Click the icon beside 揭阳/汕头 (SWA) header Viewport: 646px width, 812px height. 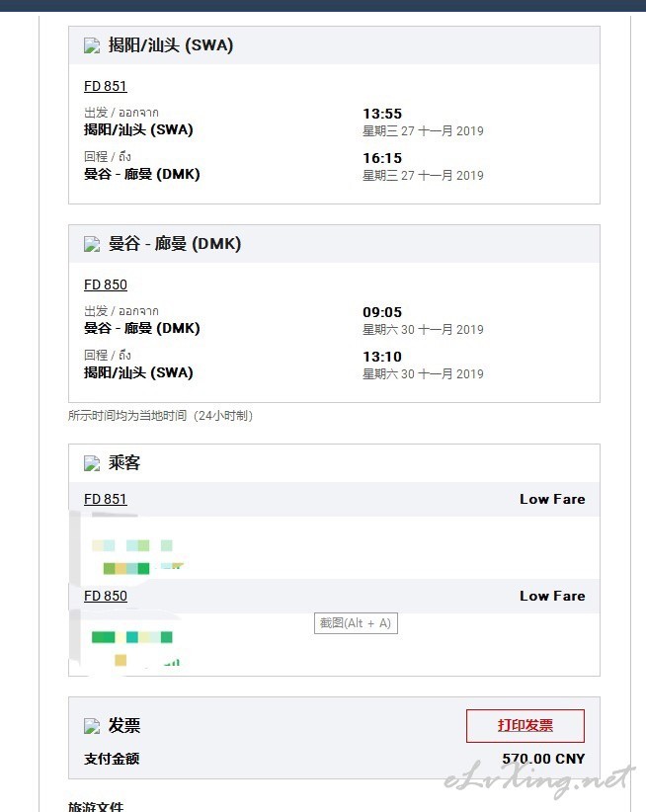(x=92, y=46)
